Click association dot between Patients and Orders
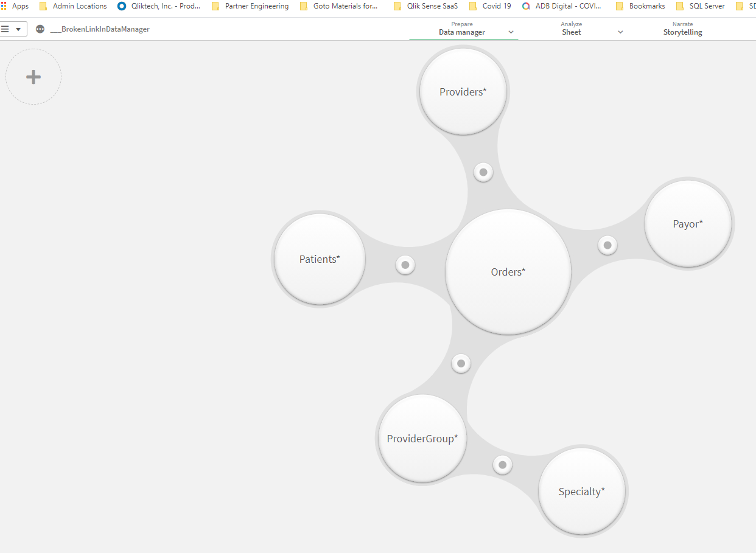 coord(405,265)
